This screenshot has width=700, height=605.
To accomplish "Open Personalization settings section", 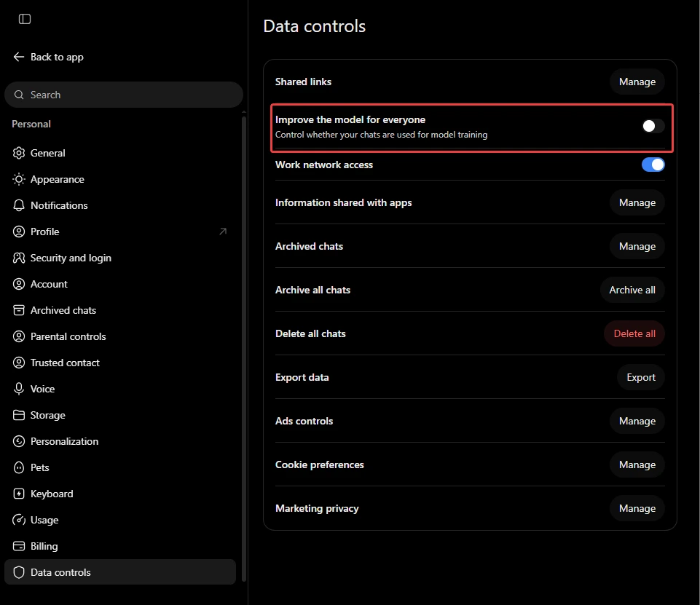I will [120, 441].
